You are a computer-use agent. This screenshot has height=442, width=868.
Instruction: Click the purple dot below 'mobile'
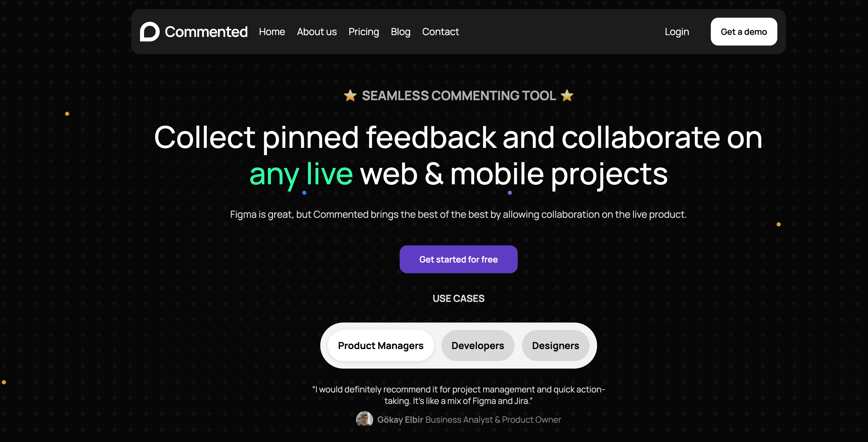(510, 193)
